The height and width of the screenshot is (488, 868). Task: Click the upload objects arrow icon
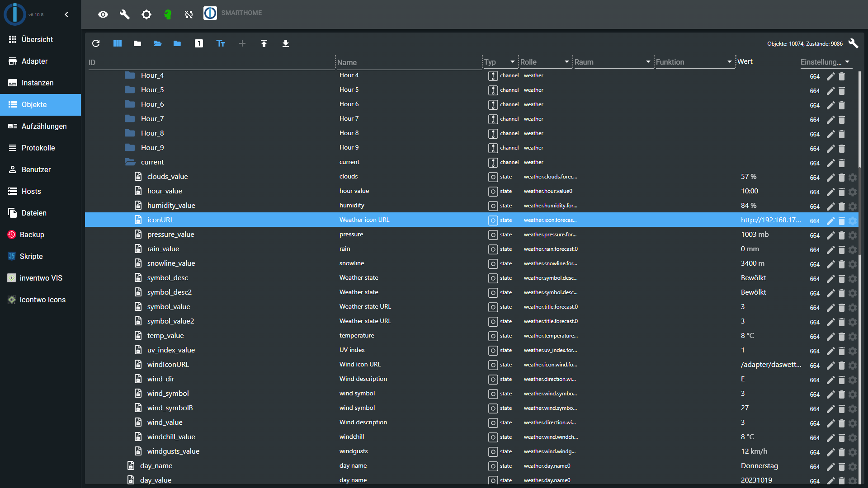pyautogui.click(x=264, y=43)
